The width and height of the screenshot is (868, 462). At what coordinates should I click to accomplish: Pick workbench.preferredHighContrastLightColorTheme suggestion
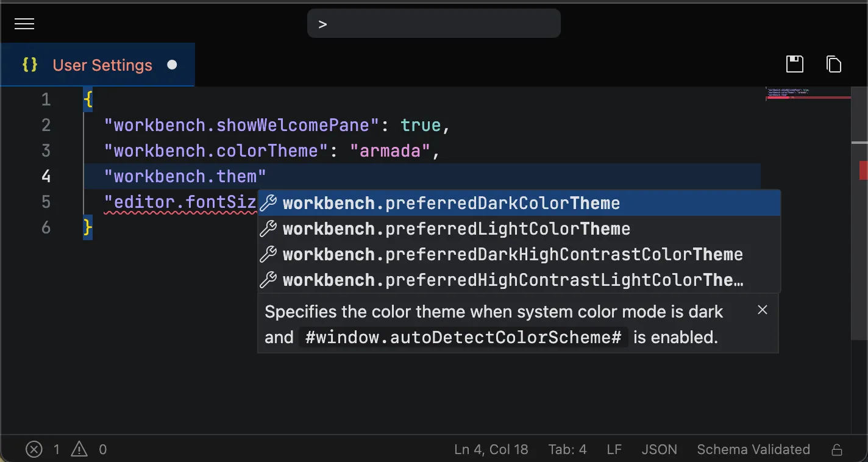click(x=512, y=280)
